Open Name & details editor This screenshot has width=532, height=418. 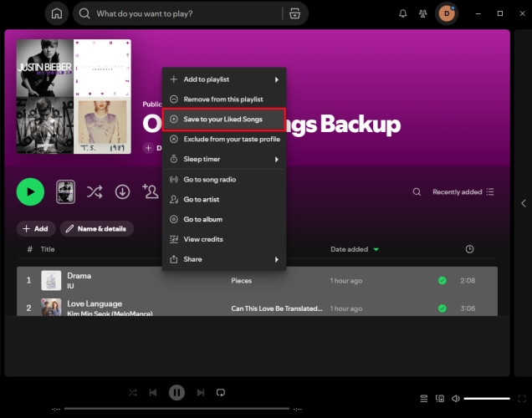pos(97,229)
